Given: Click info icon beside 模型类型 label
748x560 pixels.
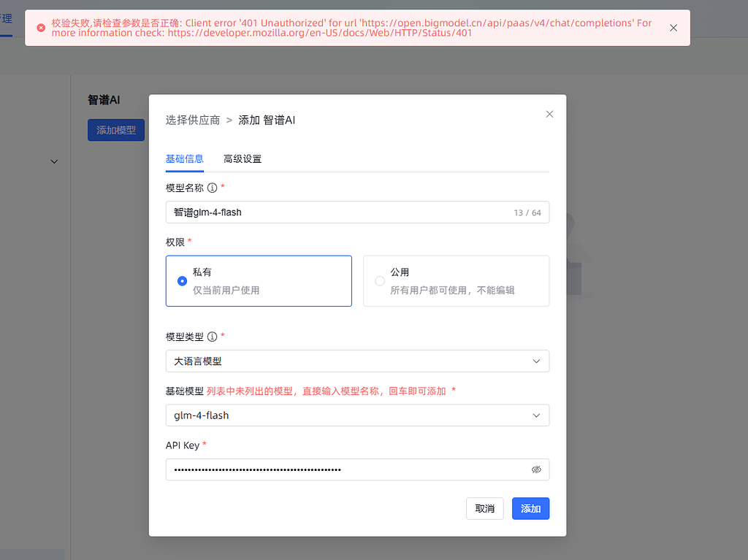Looking at the screenshot, I should (x=213, y=337).
